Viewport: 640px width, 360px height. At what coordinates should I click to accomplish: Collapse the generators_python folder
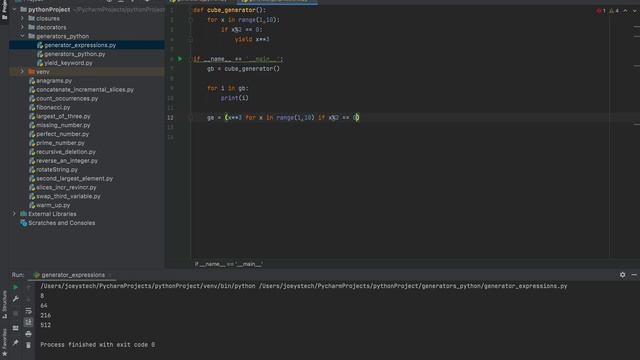click(x=22, y=36)
